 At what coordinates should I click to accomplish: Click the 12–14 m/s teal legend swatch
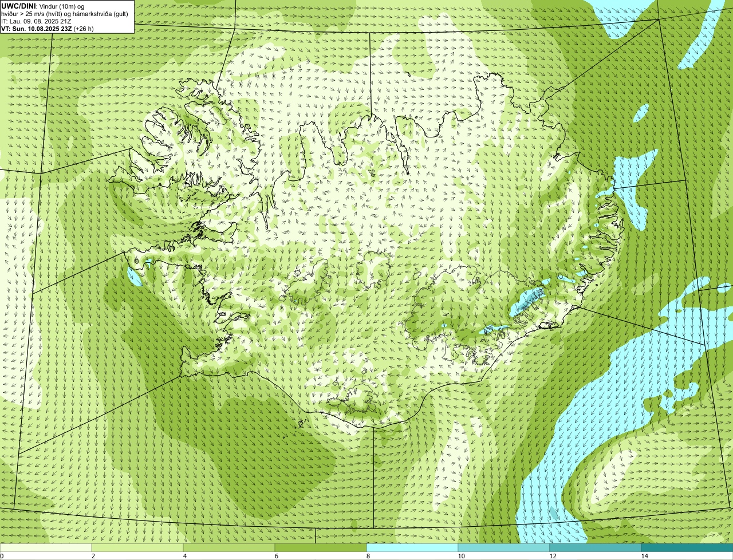[x=596, y=548]
